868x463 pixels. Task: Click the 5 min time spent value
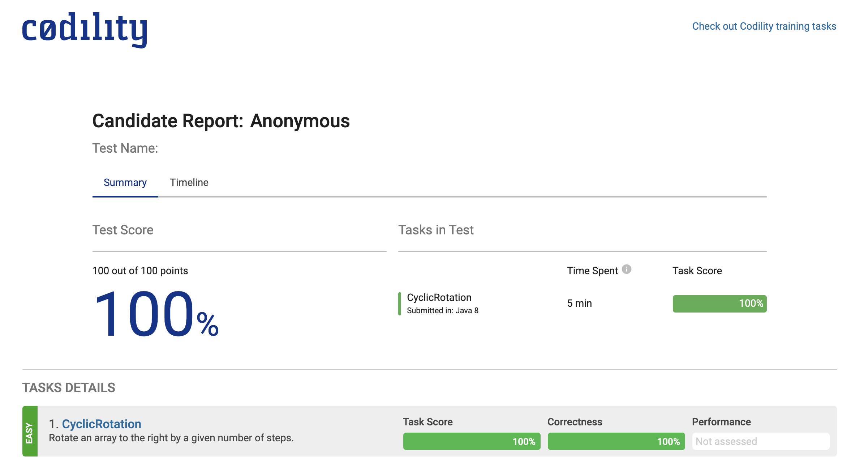[x=579, y=303]
